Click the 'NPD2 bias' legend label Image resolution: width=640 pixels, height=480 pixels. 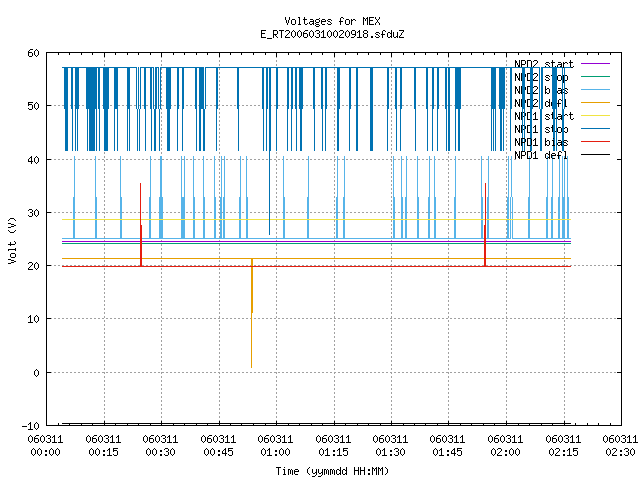[x=541, y=90]
